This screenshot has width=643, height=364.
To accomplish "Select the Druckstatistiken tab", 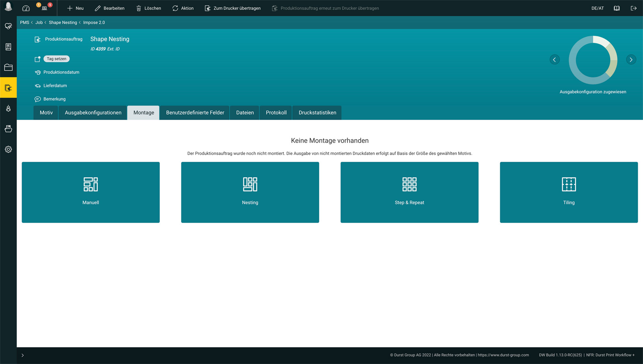I will [316, 113].
